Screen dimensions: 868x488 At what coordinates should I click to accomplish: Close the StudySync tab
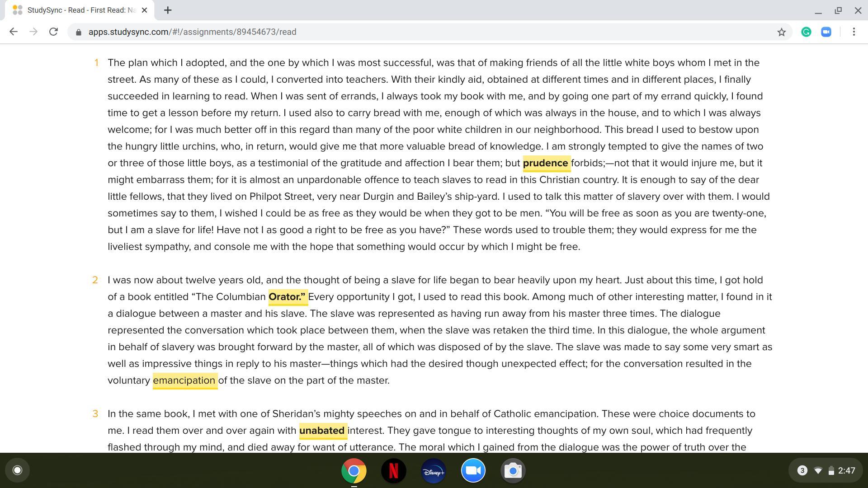(144, 10)
